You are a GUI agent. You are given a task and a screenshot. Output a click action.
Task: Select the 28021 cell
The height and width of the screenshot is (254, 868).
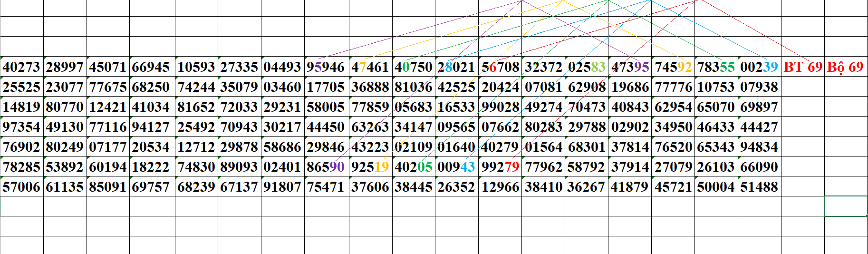pos(456,67)
